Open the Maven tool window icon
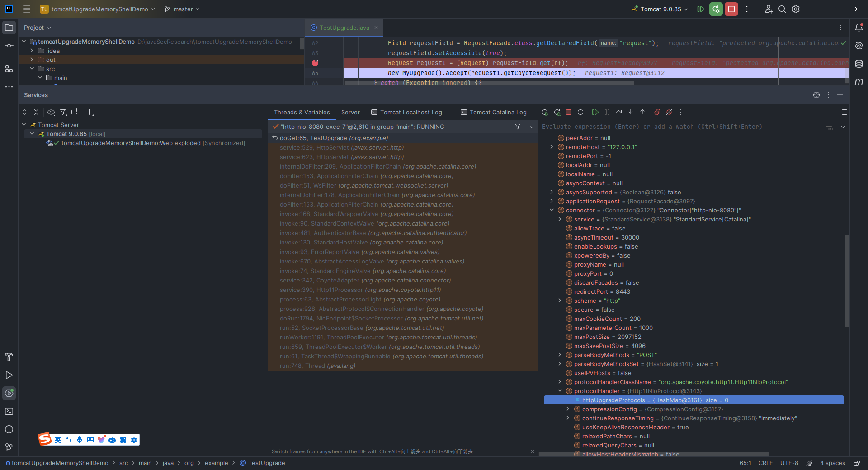The image size is (868, 470). 859,82
